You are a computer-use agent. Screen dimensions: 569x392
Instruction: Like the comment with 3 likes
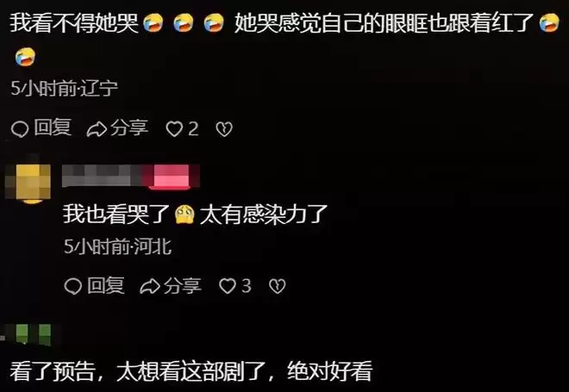coord(228,286)
